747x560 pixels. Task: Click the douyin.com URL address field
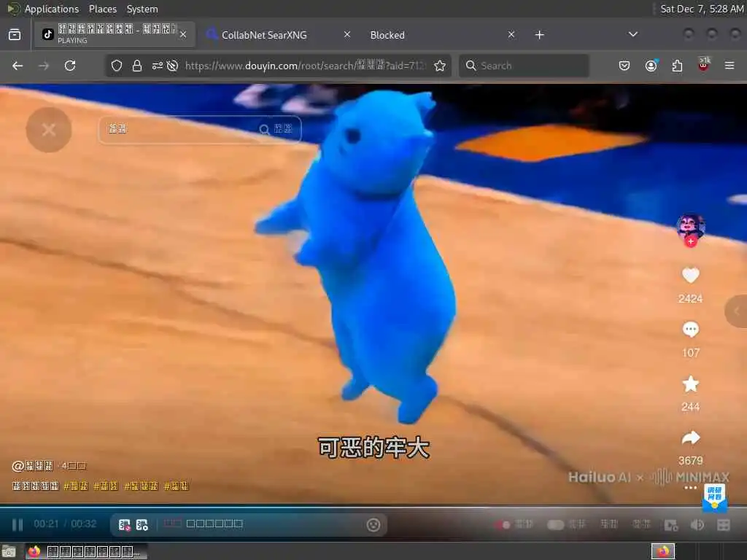pyautogui.click(x=306, y=66)
